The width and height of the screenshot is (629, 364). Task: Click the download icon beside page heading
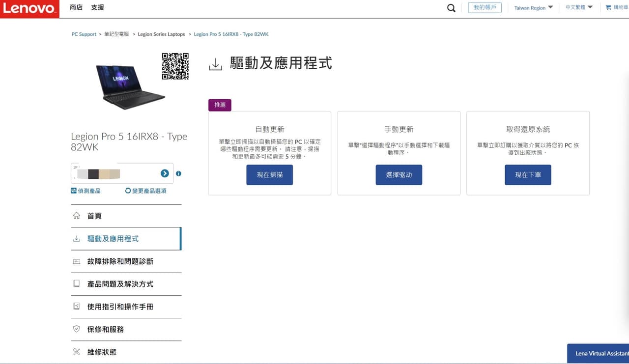click(x=216, y=64)
